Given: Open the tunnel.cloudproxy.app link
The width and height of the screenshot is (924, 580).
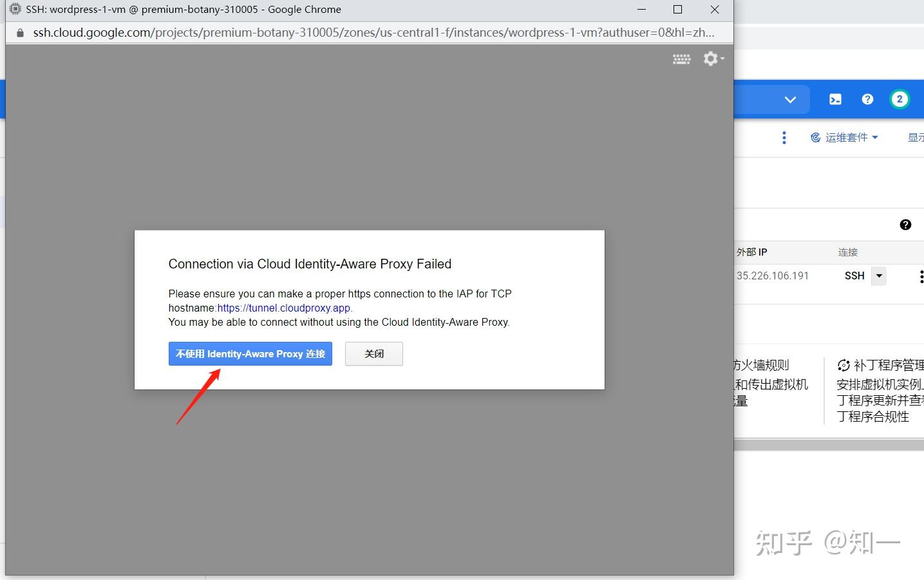Looking at the screenshot, I should click(x=284, y=308).
